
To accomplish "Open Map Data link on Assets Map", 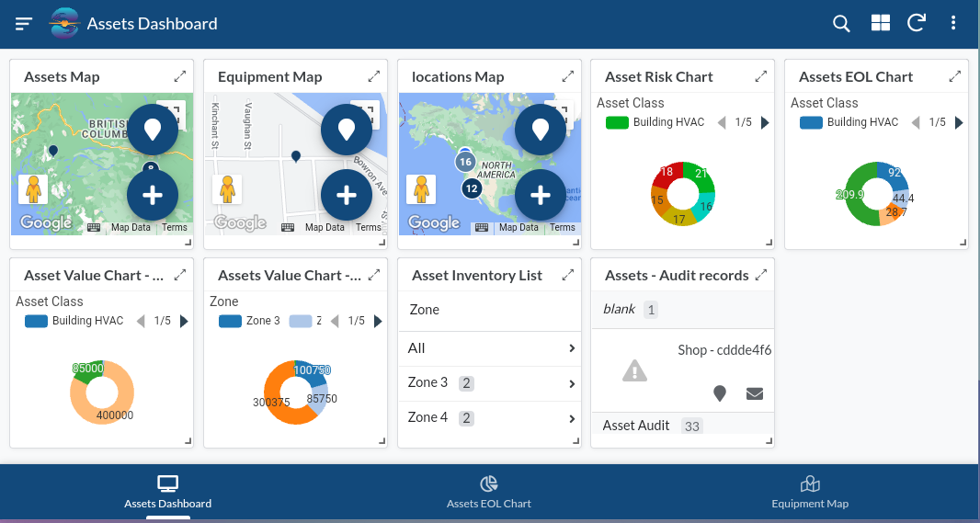I will point(131,227).
